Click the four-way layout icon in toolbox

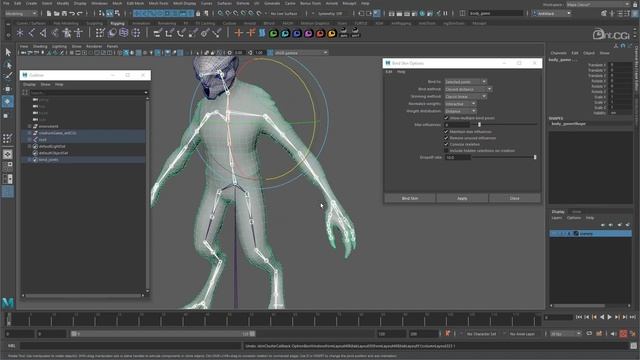pyautogui.click(x=8, y=154)
